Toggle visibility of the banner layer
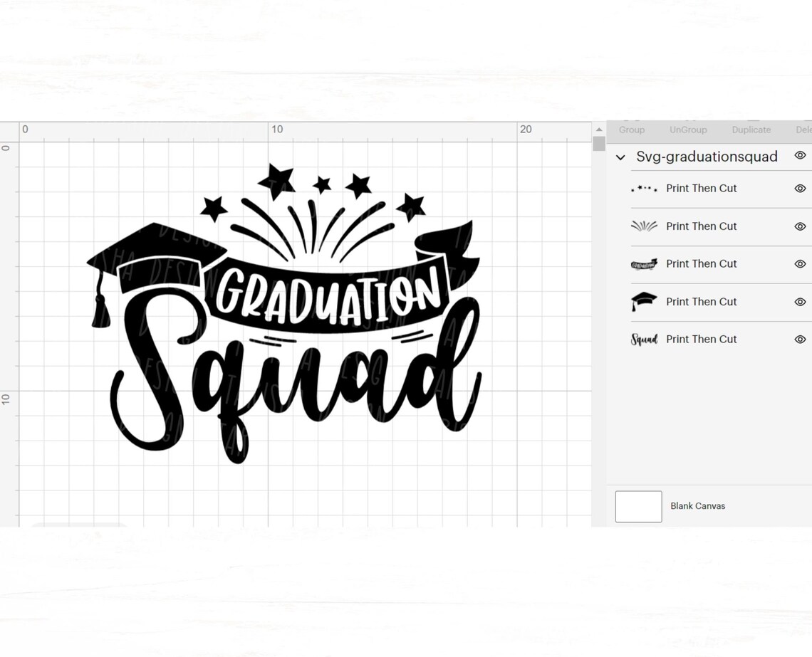 (800, 264)
